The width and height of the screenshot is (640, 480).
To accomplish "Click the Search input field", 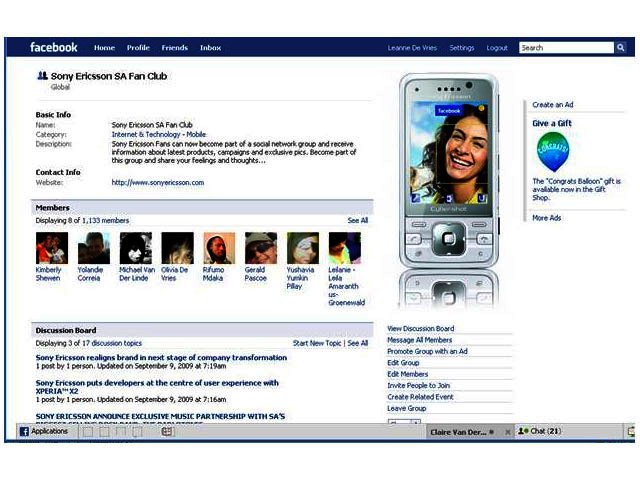I will [565, 47].
